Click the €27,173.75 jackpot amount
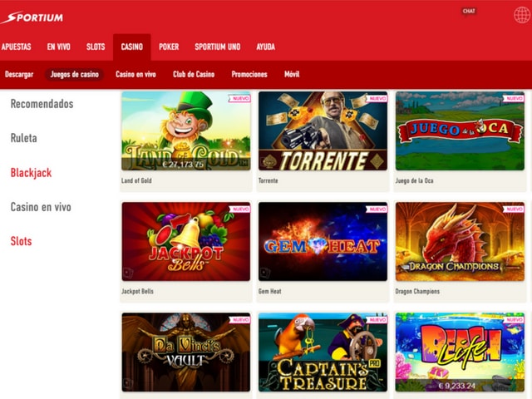Viewport: 532px width, 399px height. click(x=183, y=165)
